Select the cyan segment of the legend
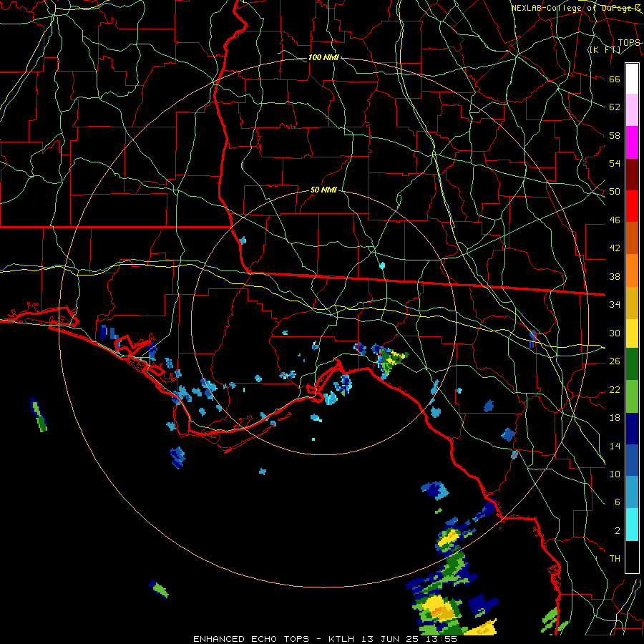This screenshot has width=644, height=644. (632, 525)
